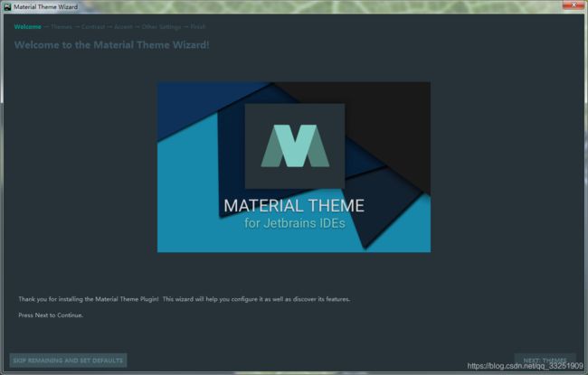
Task: Click Skip Remaining and Set Defaults button
Action: [x=68, y=361]
